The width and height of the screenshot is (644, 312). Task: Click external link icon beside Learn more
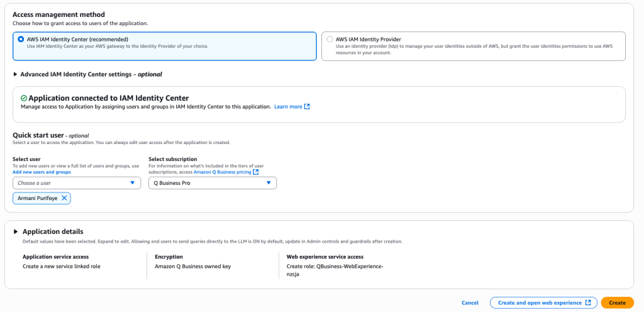pos(307,107)
